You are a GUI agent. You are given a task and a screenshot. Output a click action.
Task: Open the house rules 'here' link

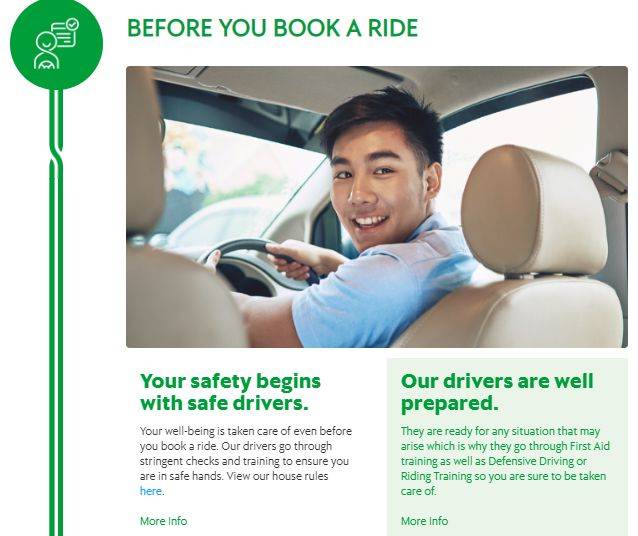(151, 491)
